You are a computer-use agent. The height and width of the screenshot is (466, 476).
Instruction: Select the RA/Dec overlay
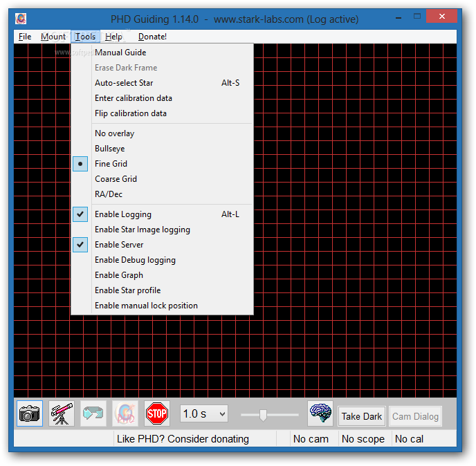163,194
